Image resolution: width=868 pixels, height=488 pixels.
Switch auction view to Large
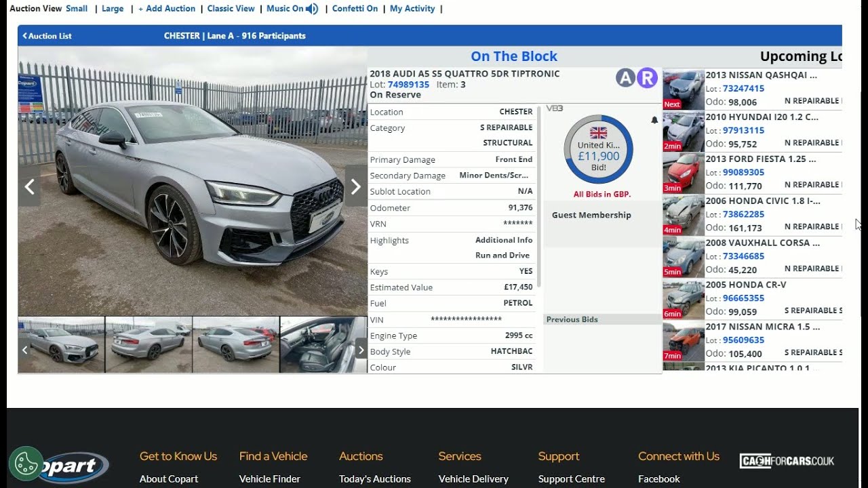tap(113, 9)
